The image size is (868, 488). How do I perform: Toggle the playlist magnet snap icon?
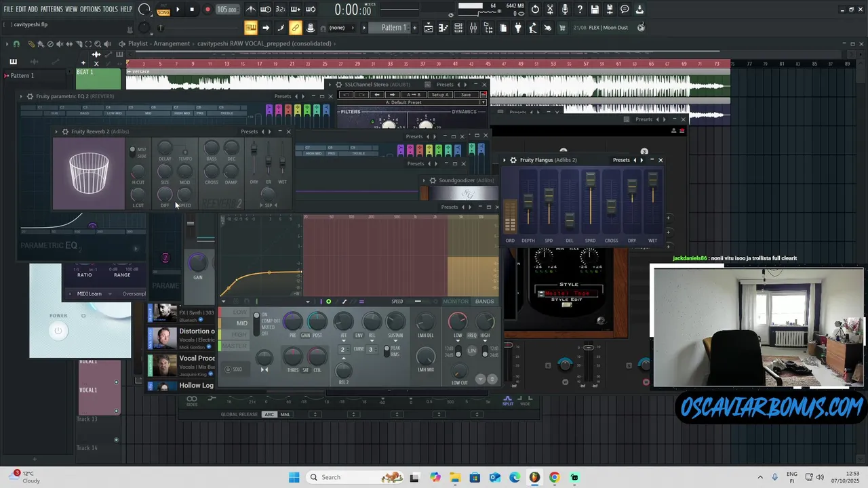point(16,44)
